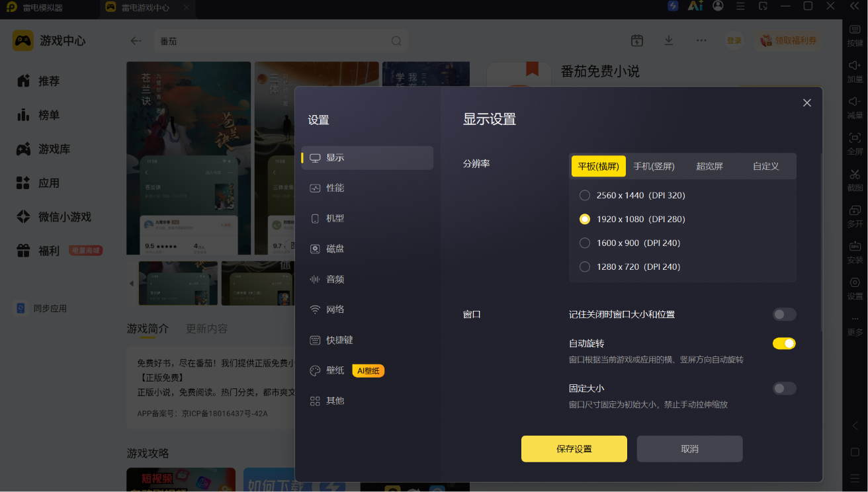Open the AI assistant icon in title bar
This screenshot has height=492, width=868.
695,6
